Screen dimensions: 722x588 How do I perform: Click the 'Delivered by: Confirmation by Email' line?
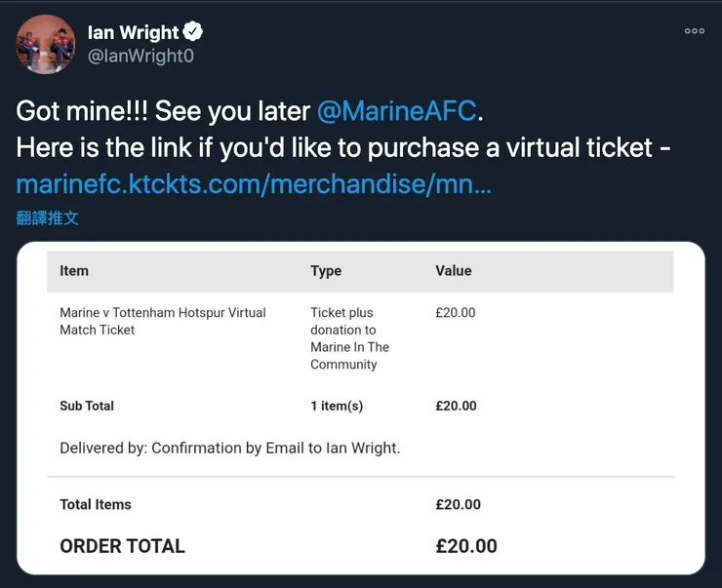[230, 448]
